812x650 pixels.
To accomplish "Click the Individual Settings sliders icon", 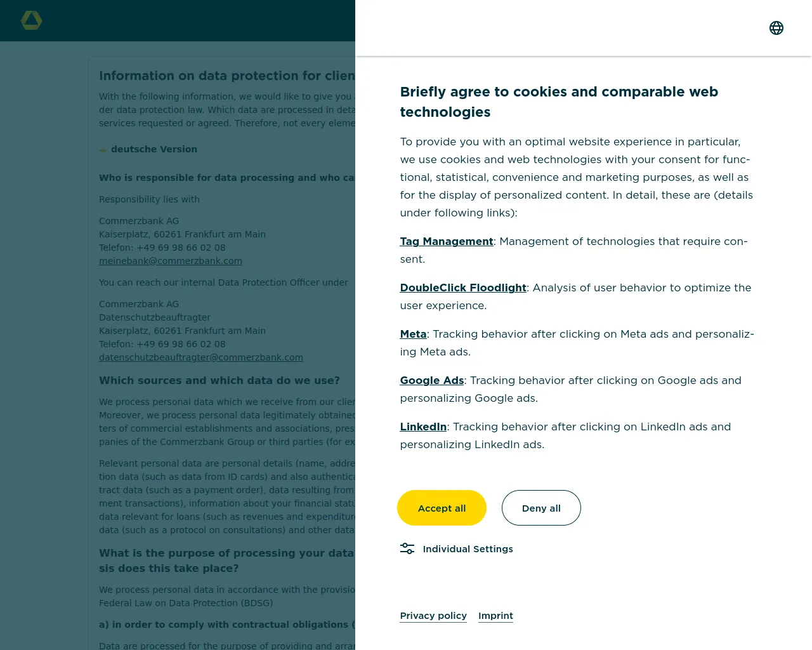I will point(407,548).
